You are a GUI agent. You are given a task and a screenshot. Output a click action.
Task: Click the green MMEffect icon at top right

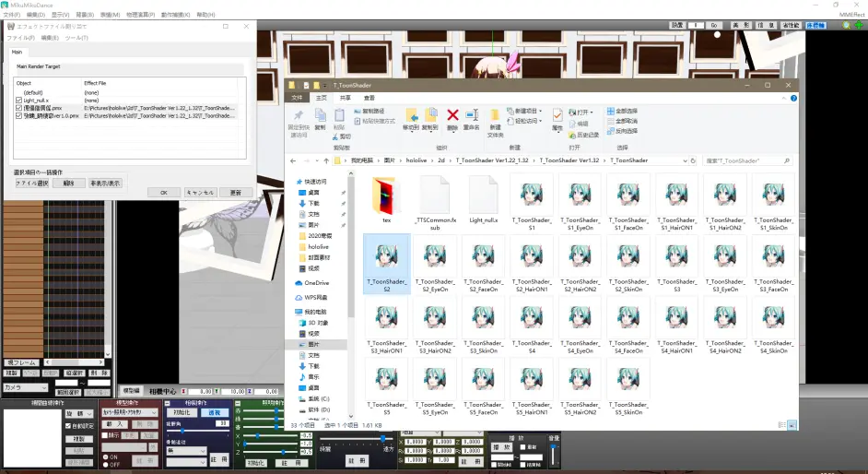(x=859, y=25)
